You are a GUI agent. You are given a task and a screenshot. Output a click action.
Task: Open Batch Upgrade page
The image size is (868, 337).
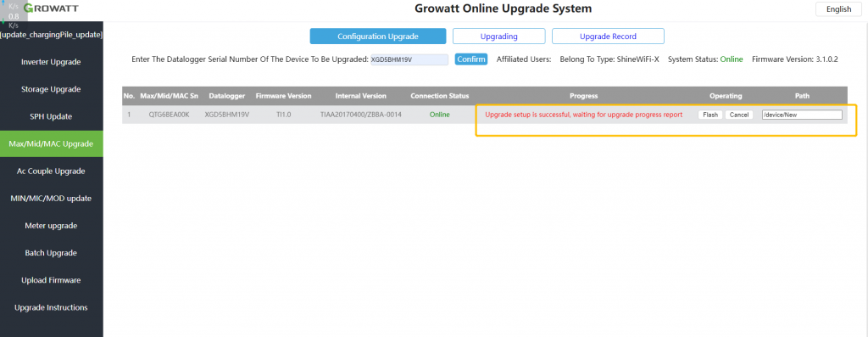click(x=51, y=253)
